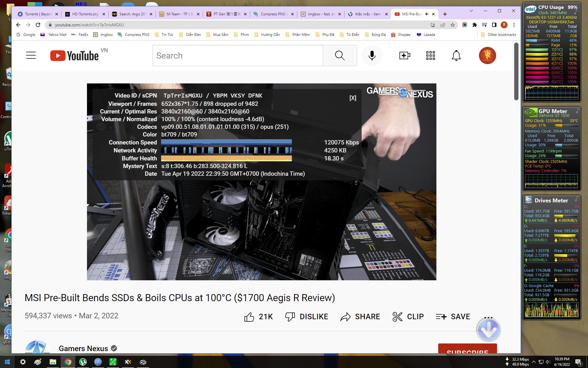This screenshot has width=588, height=368.
Task: Expand the Phần Mềm bookmarks folder
Action: [297, 35]
